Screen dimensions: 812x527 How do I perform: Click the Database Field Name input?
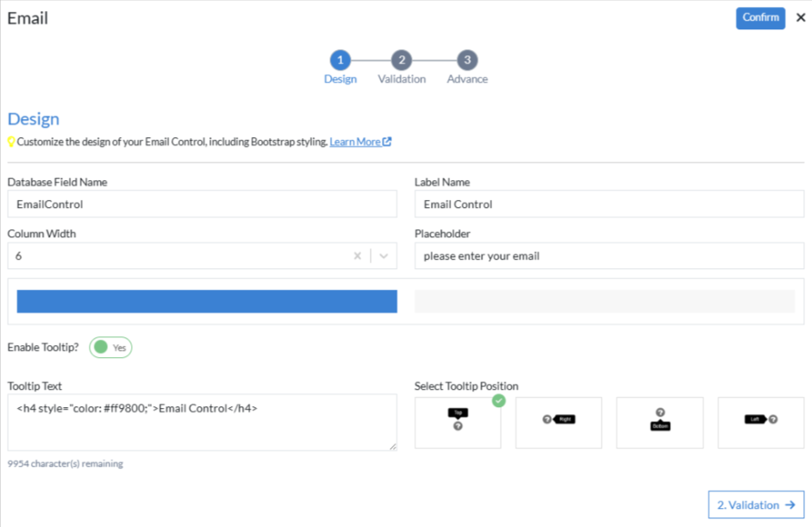(x=202, y=204)
